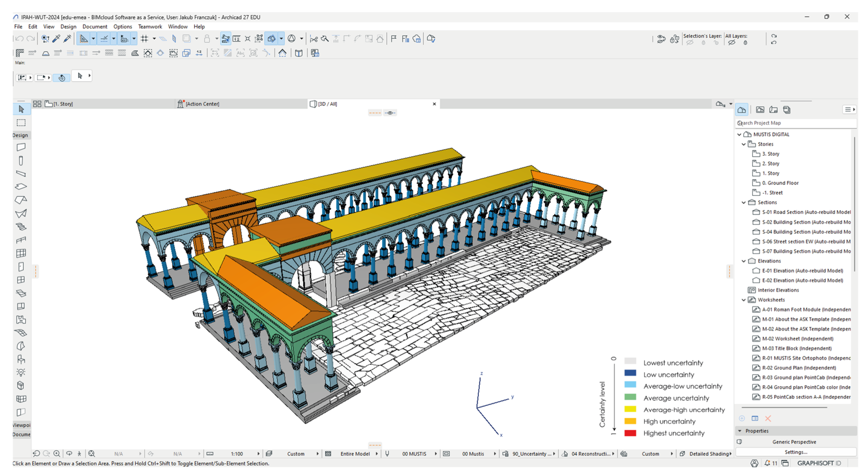Click the Undo icon in the toolbar
Viewport: 868px width, 475px height.
(x=19, y=39)
